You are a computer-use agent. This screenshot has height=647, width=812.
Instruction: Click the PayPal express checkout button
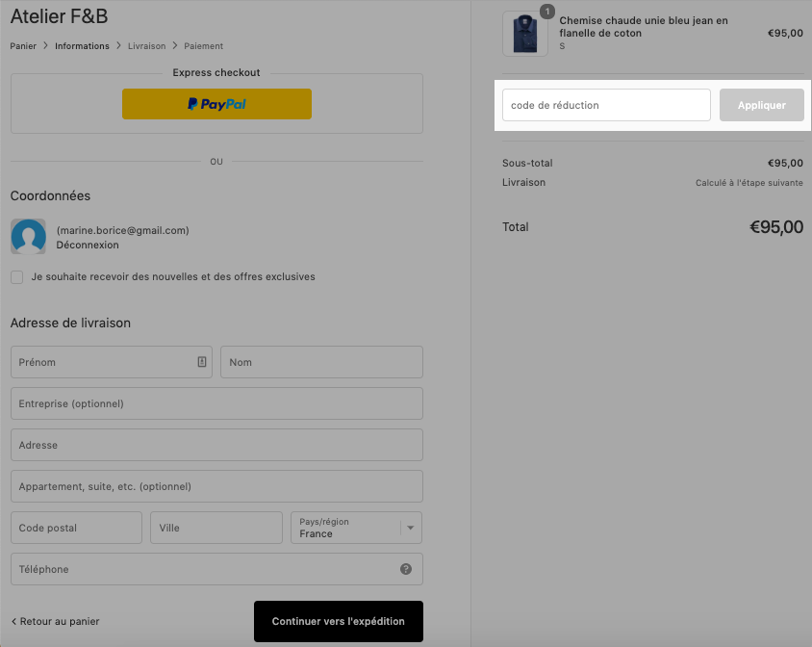coord(217,104)
